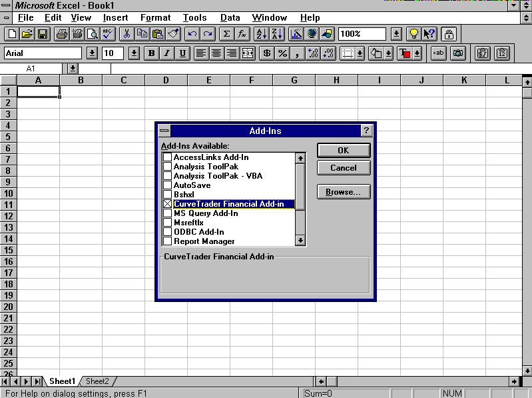Viewport: 532px width, 398px height.
Task: Click add-ins list scroll up arrow
Action: pyautogui.click(x=300, y=158)
